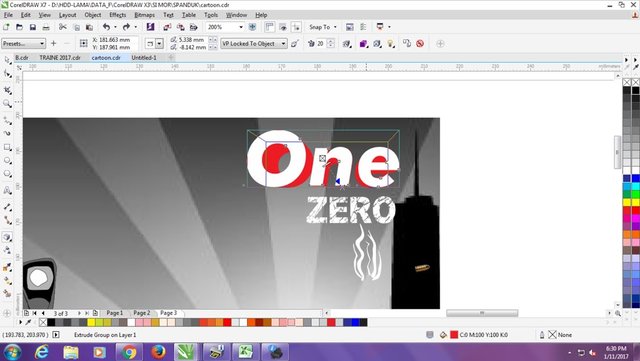Click the Save icon in the toolbar
Screen dimensions: 640x361
pos(33,27)
